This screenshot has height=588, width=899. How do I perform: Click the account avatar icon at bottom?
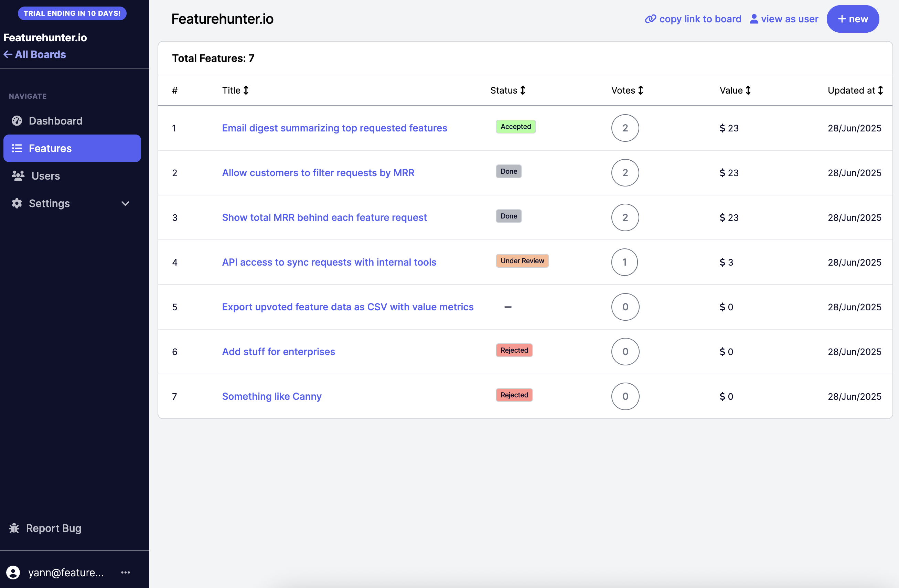(13, 572)
